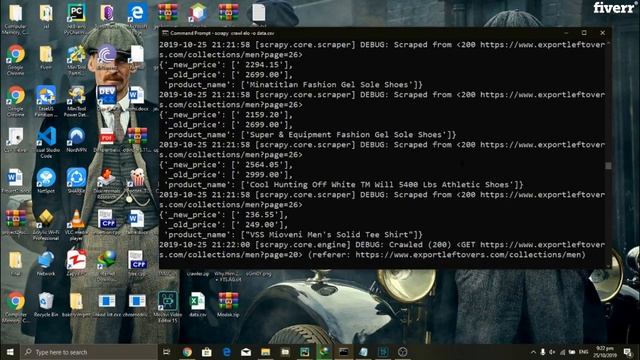Screen dimensions: 640x360
Task: Launch VLC media player desktop icon
Action: coord(76,219)
